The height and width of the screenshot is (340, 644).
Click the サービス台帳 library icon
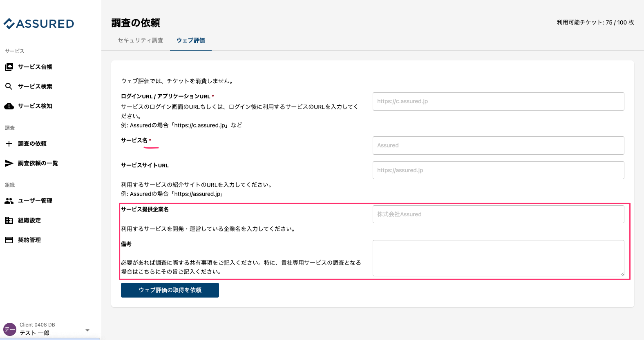[x=9, y=67]
